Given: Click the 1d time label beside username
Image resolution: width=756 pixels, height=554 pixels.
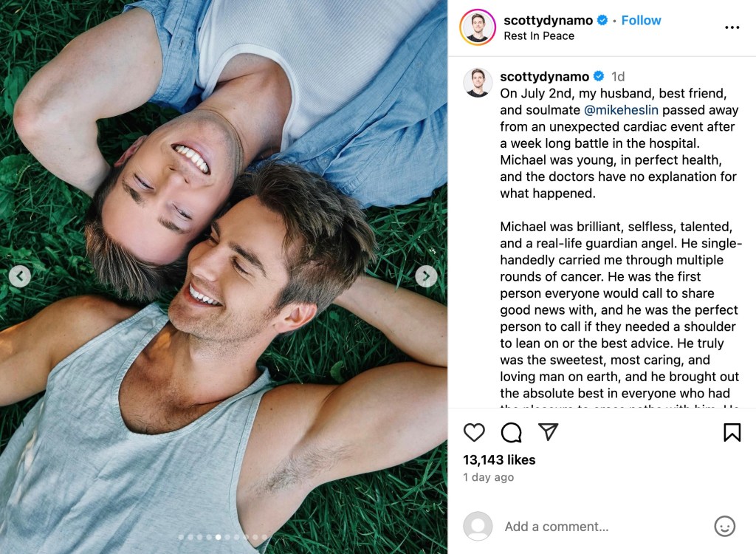Looking at the screenshot, I should 618,76.
